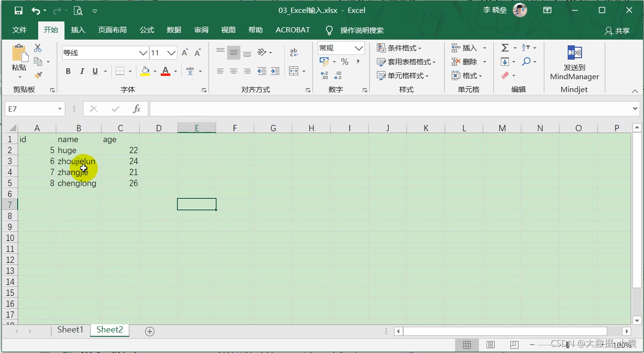The height and width of the screenshot is (353, 644).
Task: Collapse the ribbon with the up chevron
Action: (x=634, y=91)
